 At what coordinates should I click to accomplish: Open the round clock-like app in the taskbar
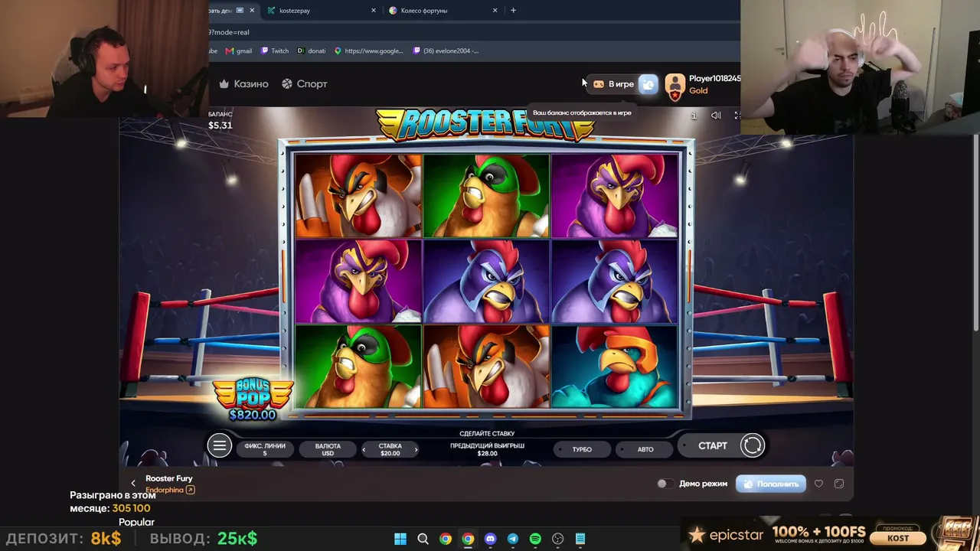(x=557, y=539)
